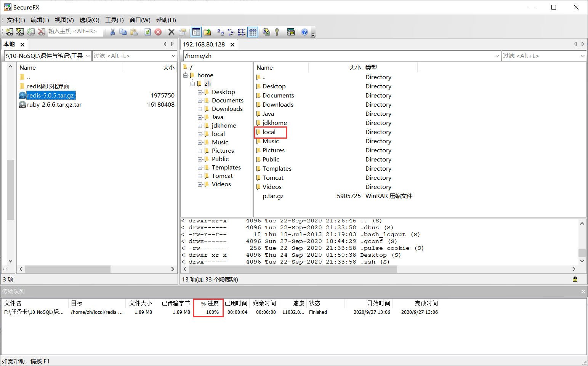
Task: Open the 帮助(H) menu
Action: 166,20
